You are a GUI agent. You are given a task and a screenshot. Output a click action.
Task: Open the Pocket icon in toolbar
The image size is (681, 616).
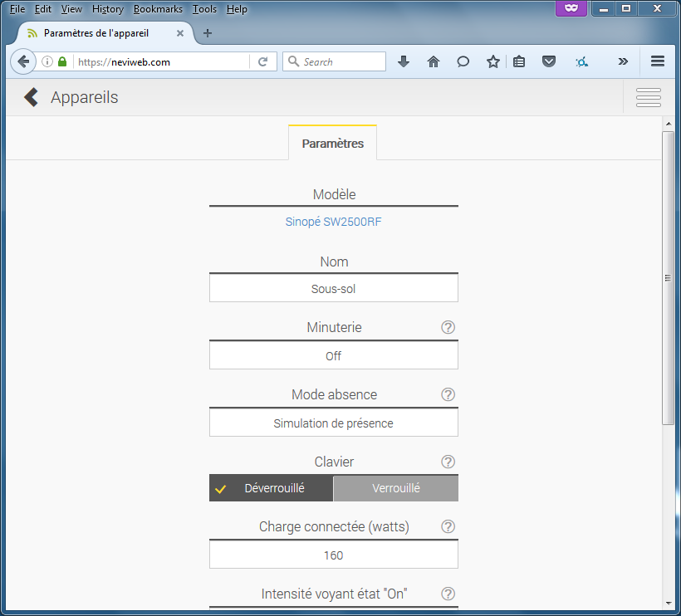point(549,61)
